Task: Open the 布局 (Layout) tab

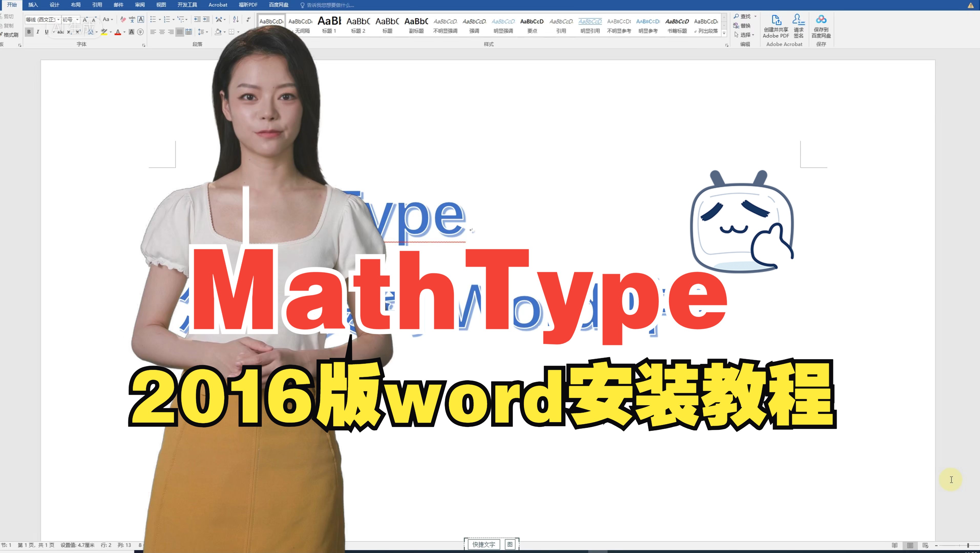Action: pos(76,5)
